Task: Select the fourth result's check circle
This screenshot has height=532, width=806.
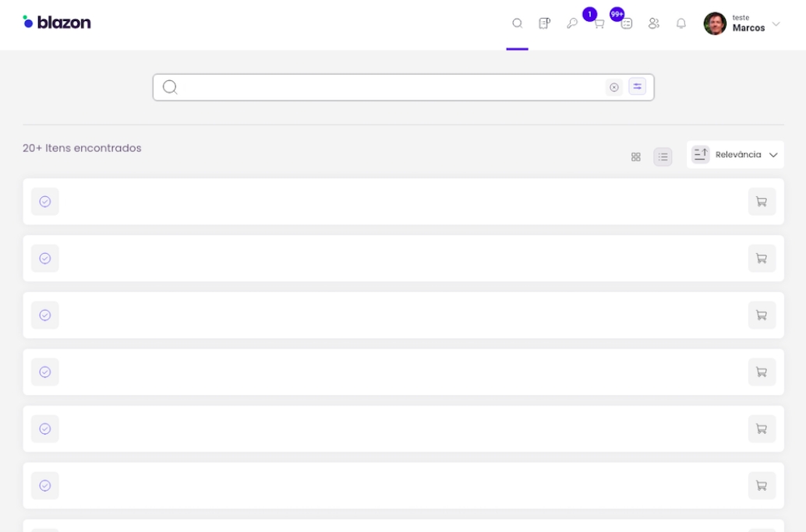Action: 45,372
